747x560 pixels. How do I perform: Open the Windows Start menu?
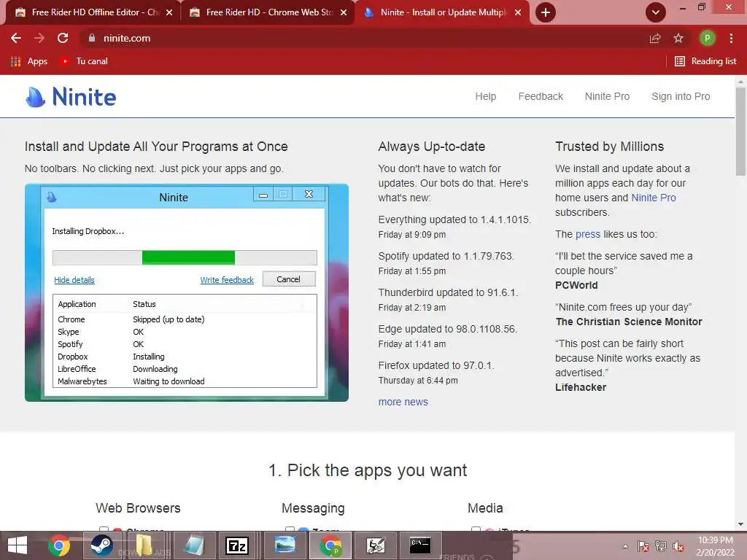point(18,545)
